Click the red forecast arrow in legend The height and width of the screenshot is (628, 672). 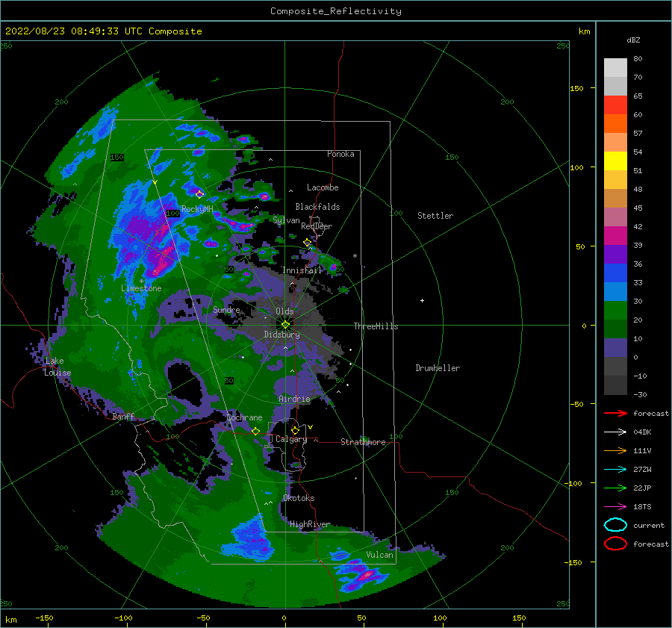coord(615,413)
